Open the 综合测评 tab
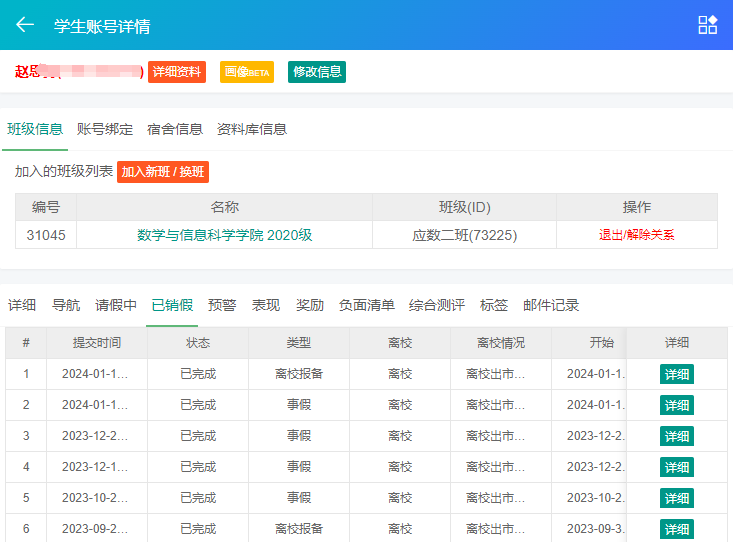The image size is (733, 542). click(437, 305)
